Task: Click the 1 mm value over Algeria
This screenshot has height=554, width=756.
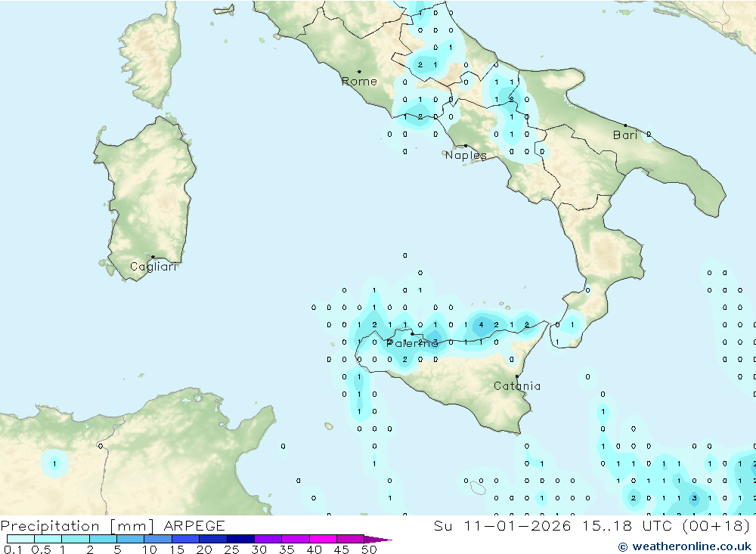Action: [54, 464]
